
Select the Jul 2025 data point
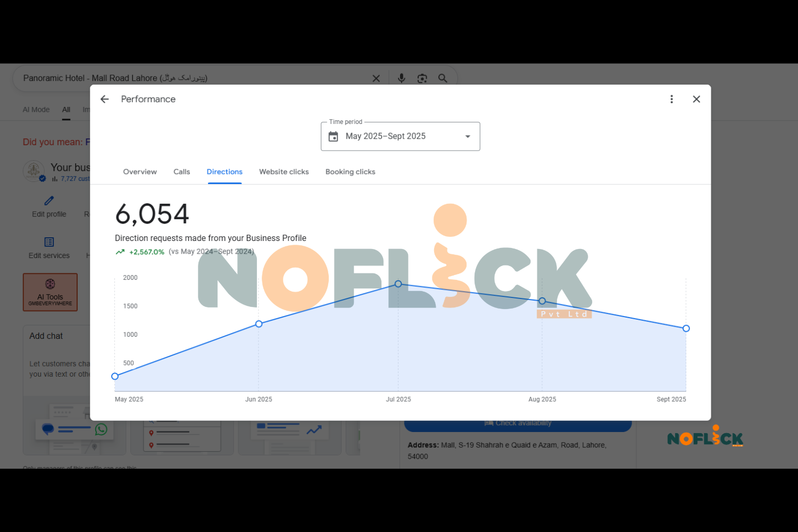point(398,284)
